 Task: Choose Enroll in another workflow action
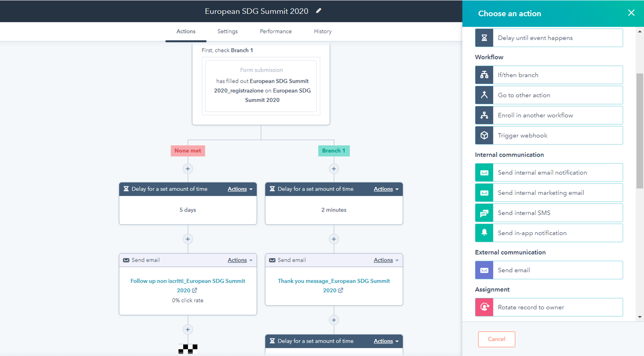tap(549, 115)
